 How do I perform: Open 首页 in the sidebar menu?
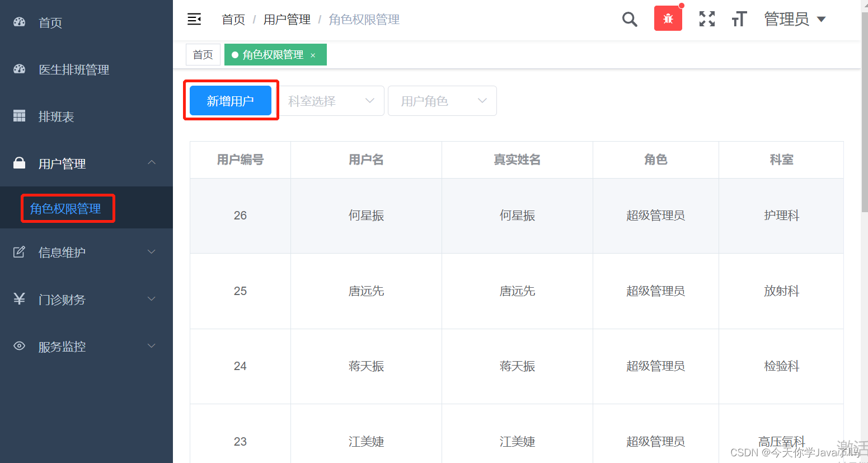pos(86,22)
